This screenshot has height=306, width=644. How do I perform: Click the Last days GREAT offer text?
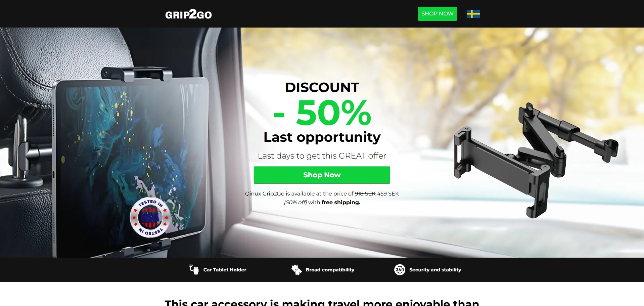(322, 156)
